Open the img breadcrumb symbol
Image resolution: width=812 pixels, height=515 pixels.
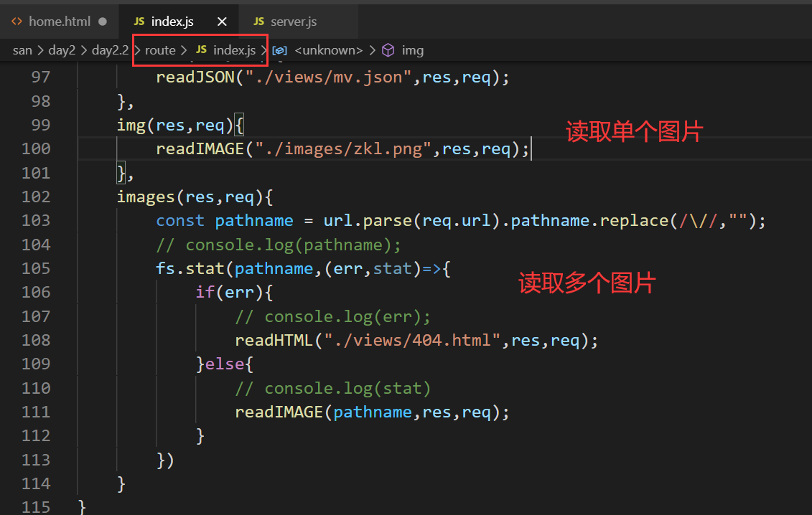click(x=413, y=50)
